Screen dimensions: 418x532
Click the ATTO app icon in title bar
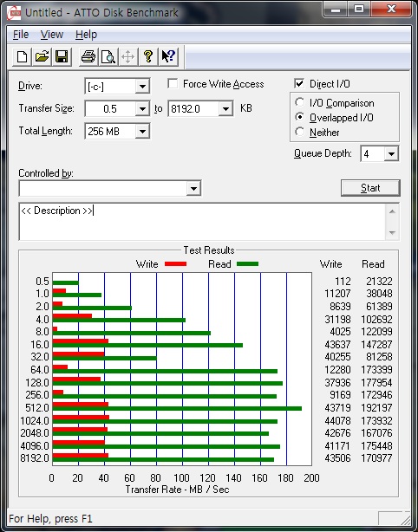14,13
